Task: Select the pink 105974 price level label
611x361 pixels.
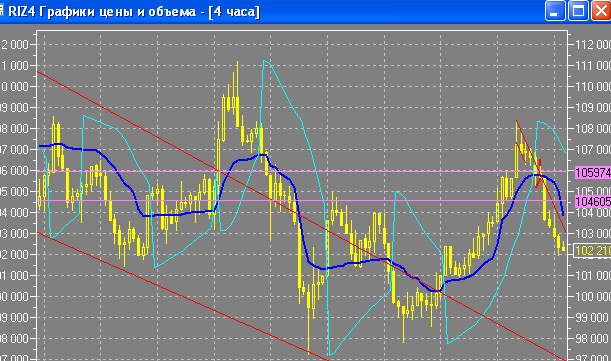Action: (593, 172)
